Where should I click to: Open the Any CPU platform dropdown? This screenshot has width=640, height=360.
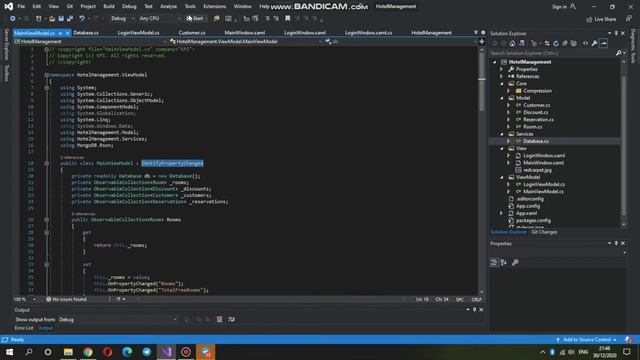(160, 18)
